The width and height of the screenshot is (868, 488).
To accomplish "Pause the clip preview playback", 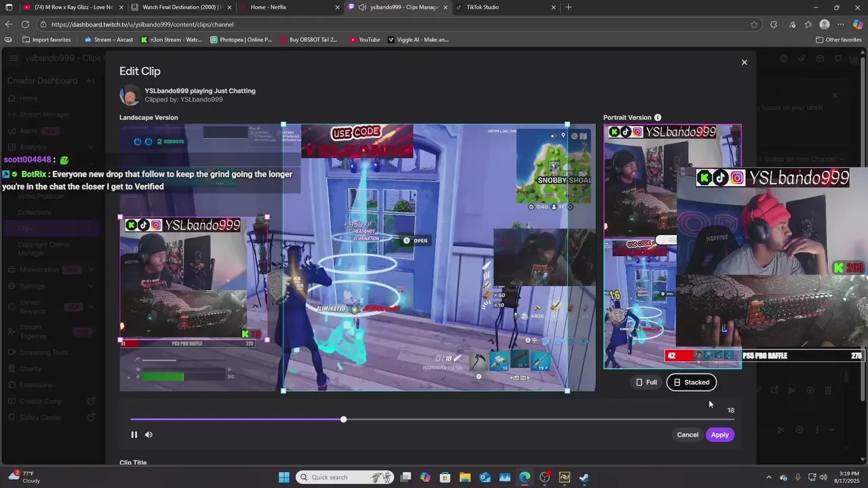I will point(134,434).
